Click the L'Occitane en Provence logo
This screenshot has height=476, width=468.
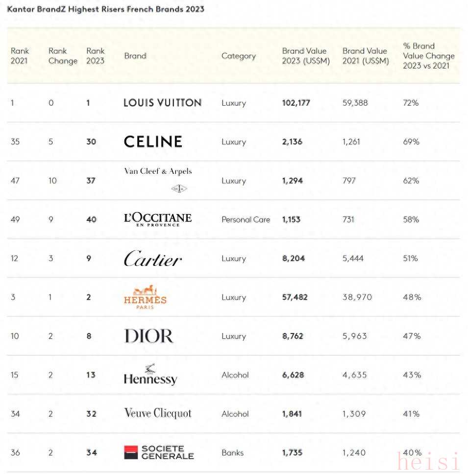[x=158, y=219]
